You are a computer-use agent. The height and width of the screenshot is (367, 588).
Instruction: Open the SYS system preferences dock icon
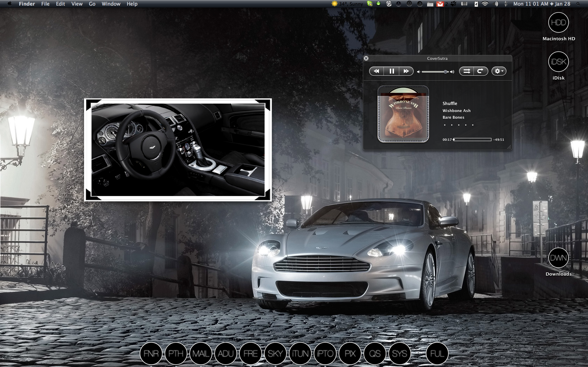[x=400, y=353]
